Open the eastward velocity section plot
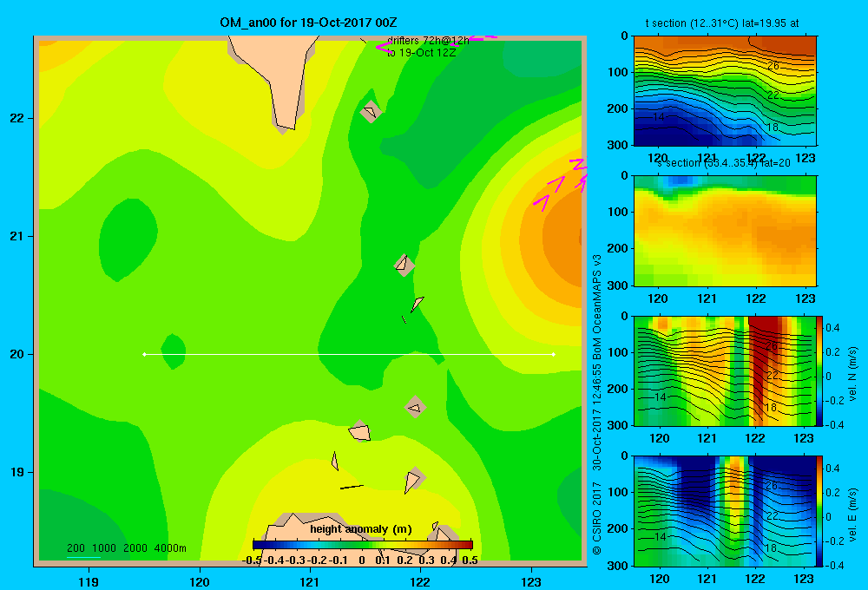This screenshot has width=868, height=590. point(725,511)
